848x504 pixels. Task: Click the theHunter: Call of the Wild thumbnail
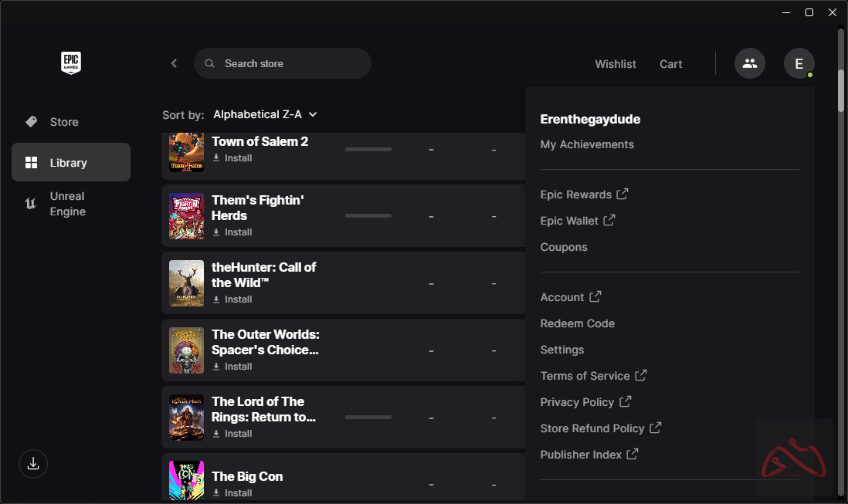pos(186,283)
